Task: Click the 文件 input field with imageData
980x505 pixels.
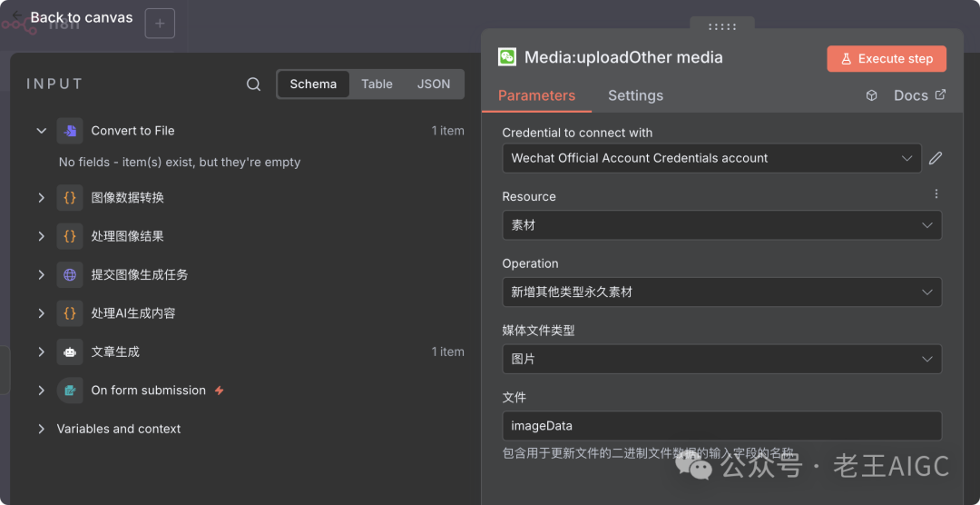Action: click(722, 426)
